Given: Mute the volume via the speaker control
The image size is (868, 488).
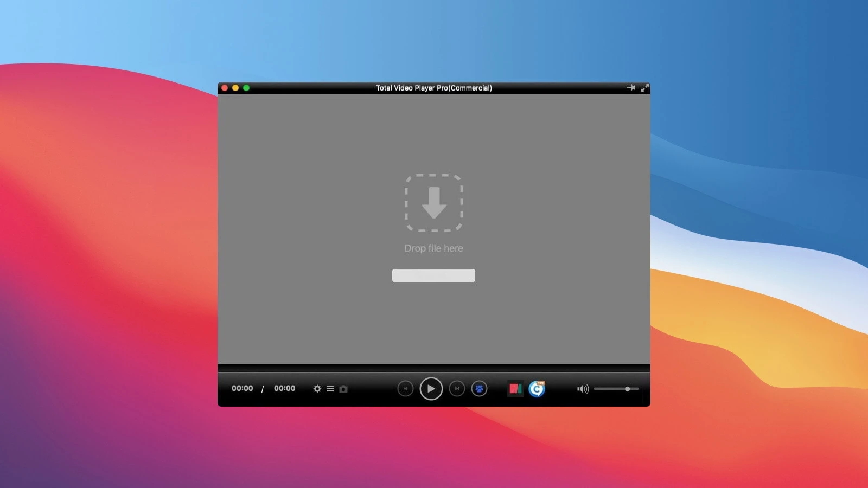Looking at the screenshot, I should pyautogui.click(x=583, y=388).
